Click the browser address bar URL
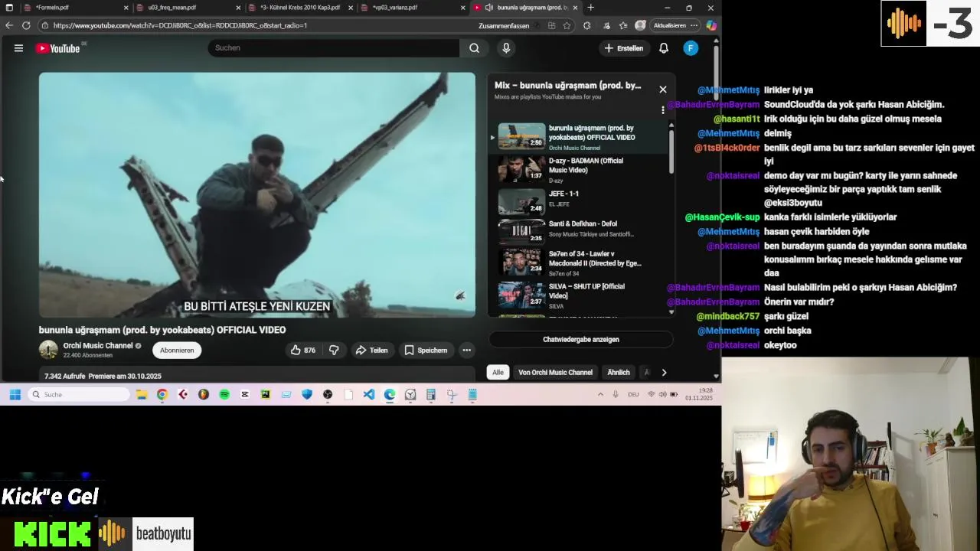This screenshot has width=980, height=551. [x=180, y=25]
